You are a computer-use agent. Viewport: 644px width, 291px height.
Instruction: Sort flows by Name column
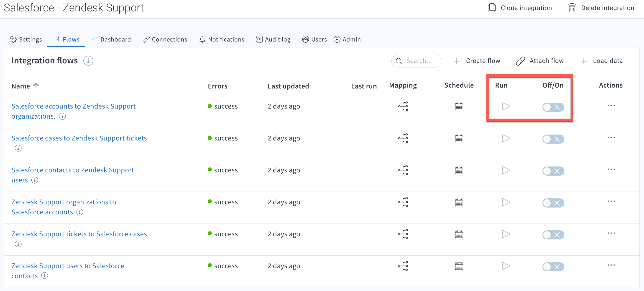(25, 86)
